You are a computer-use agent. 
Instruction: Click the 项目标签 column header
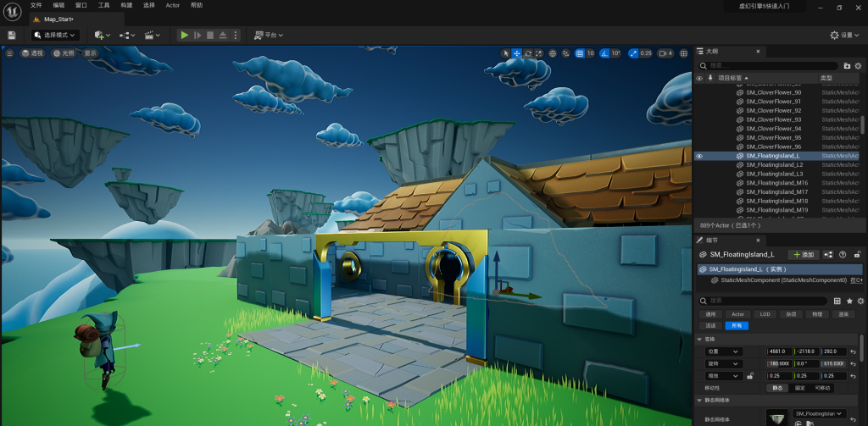point(732,78)
